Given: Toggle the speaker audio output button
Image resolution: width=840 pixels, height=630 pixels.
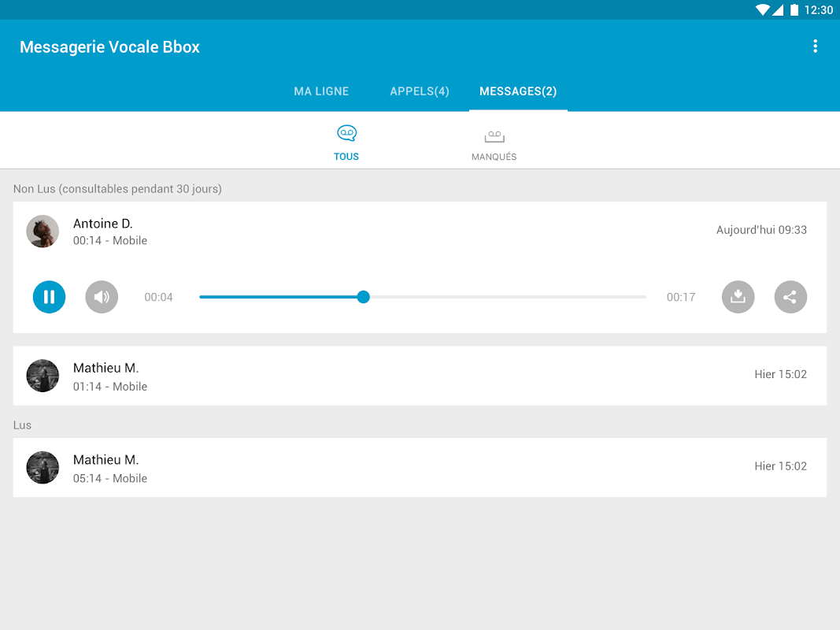Looking at the screenshot, I should point(102,297).
